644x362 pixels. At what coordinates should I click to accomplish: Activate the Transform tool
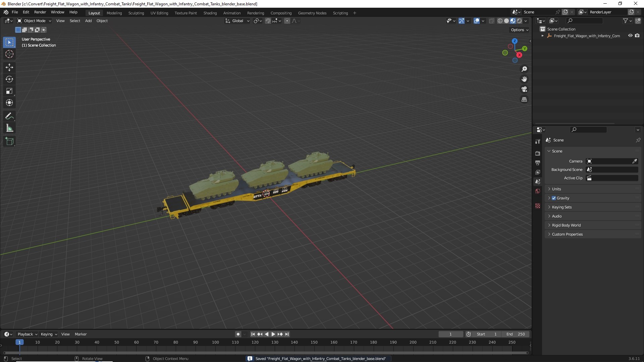(x=9, y=103)
